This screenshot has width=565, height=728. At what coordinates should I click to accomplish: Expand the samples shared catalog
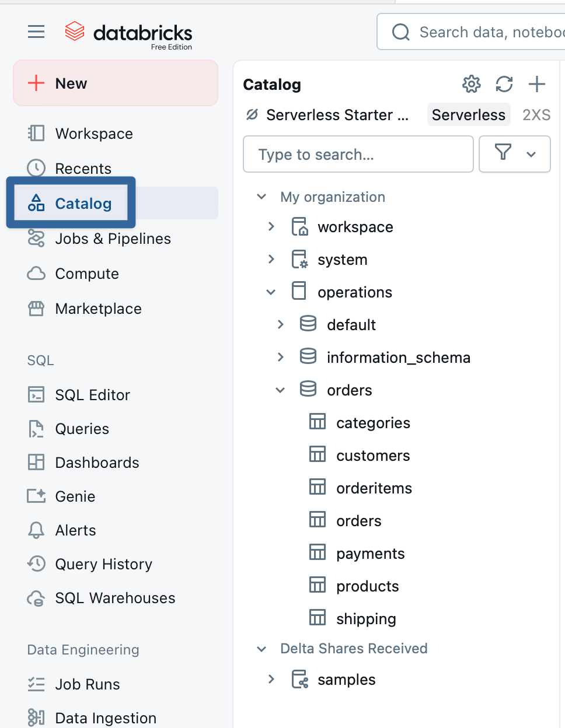coord(271,679)
